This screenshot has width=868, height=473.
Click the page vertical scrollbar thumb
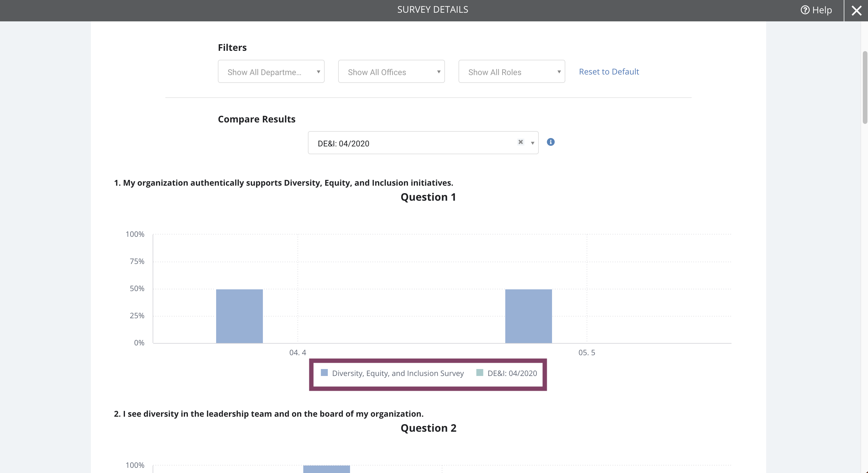click(x=865, y=88)
